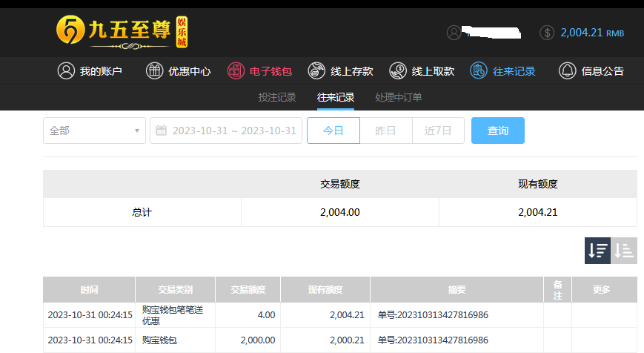Click the dollar balance icon in header
Viewport: 644px width, 353px height.
pyautogui.click(x=547, y=33)
